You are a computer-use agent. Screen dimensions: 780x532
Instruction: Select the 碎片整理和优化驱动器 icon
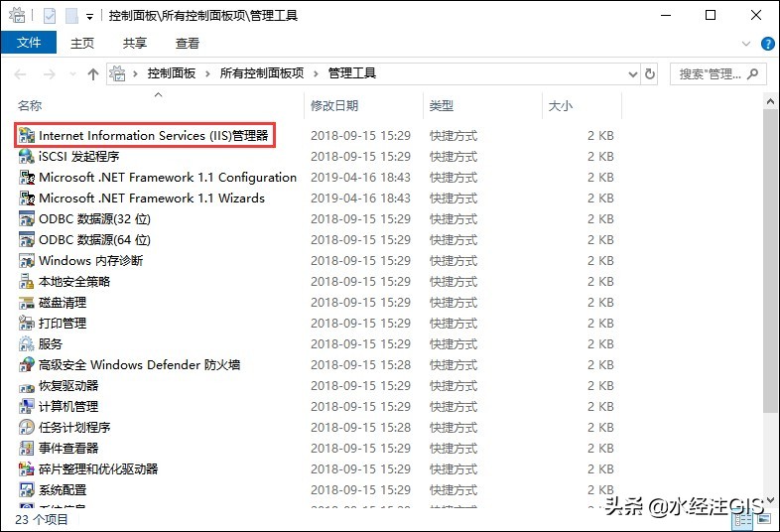point(27,469)
